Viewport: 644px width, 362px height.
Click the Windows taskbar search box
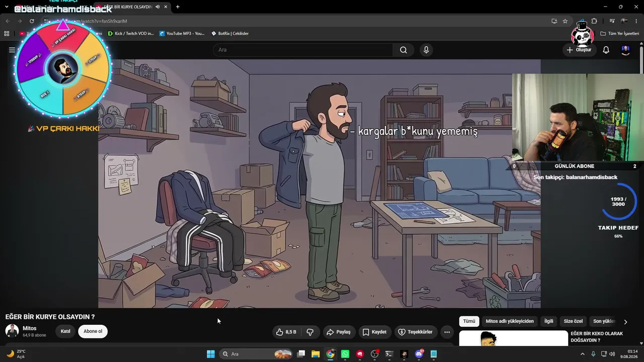[x=257, y=354]
